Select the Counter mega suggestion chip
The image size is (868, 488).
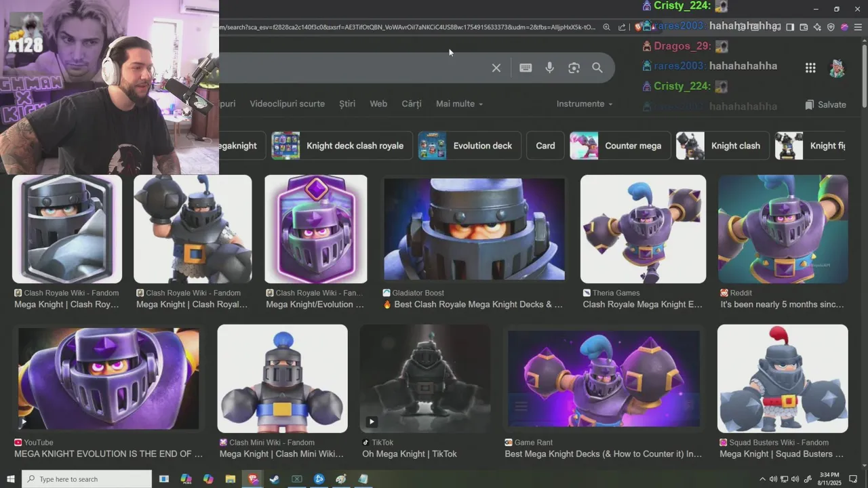(x=620, y=146)
